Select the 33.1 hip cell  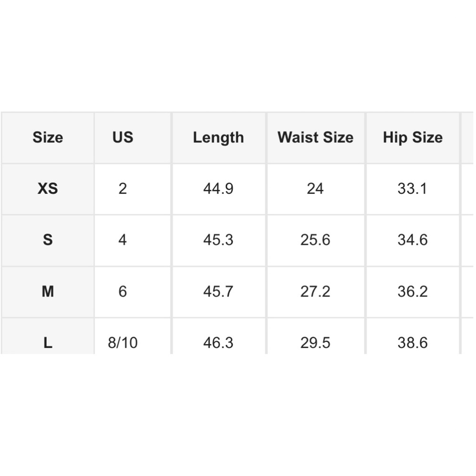click(413, 189)
